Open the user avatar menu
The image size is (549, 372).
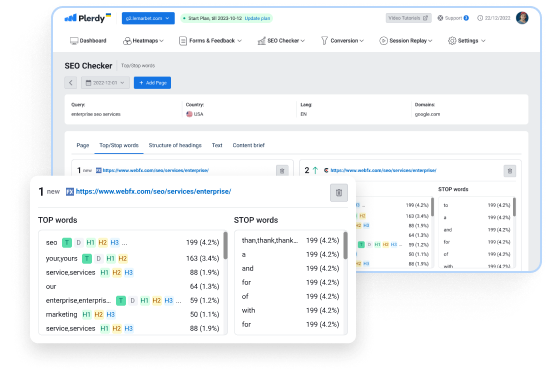tap(522, 18)
